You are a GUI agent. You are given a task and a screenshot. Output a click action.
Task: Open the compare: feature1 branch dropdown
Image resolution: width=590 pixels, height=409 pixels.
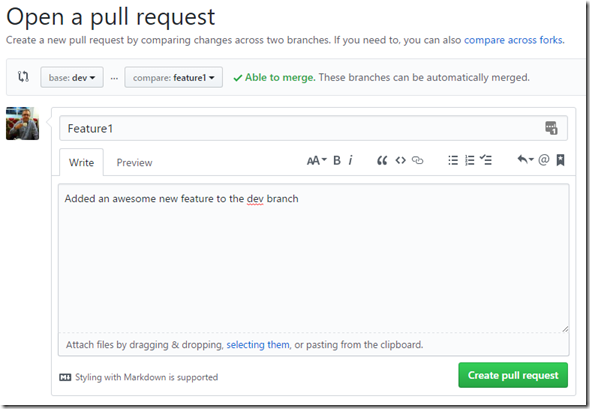[173, 78]
